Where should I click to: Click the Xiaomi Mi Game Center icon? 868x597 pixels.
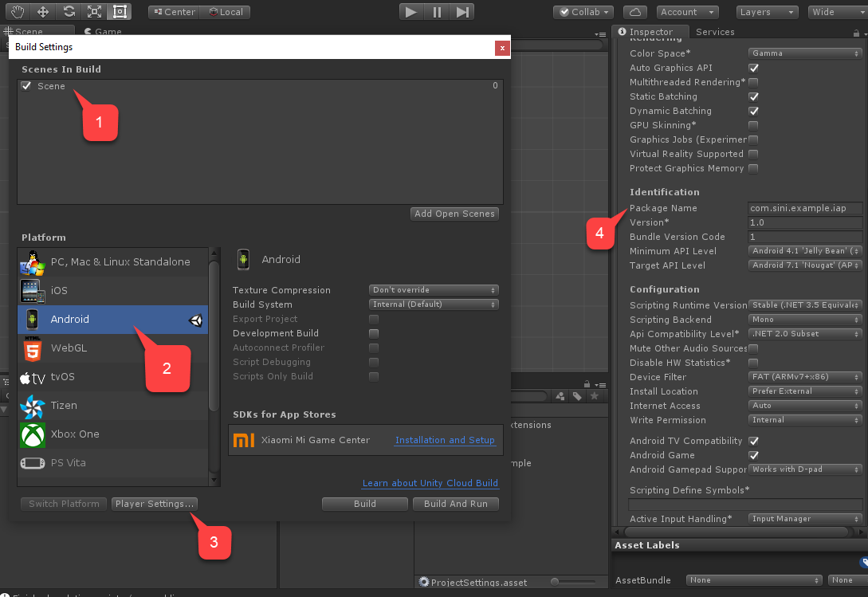coord(244,439)
